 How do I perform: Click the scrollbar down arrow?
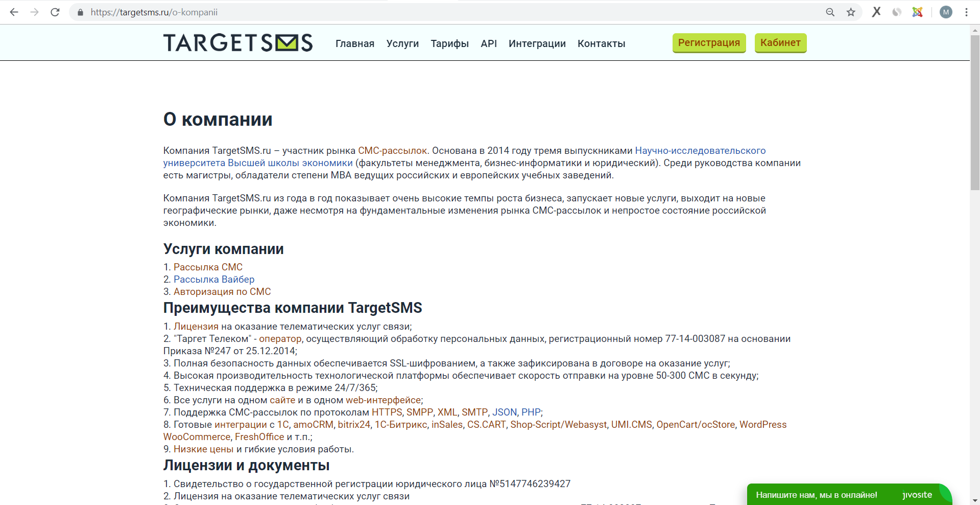click(975, 500)
